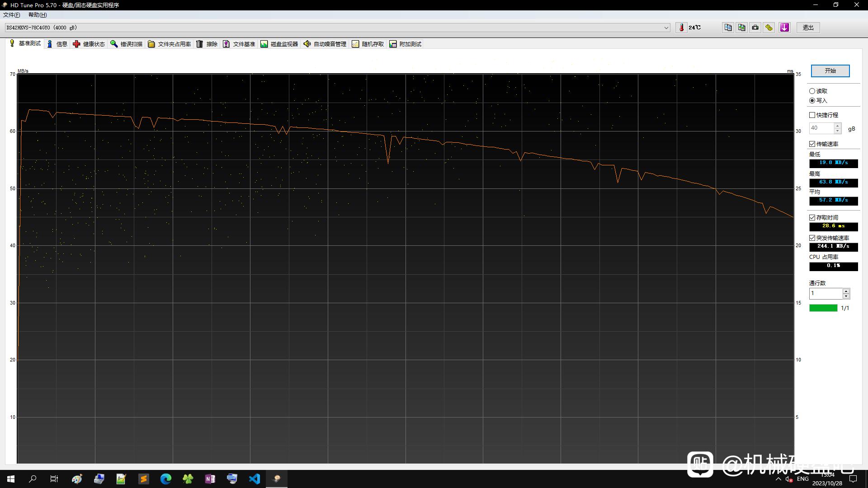The height and width of the screenshot is (488, 868).
Task: Increase number of passes stepper up
Action: click(x=846, y=291)
